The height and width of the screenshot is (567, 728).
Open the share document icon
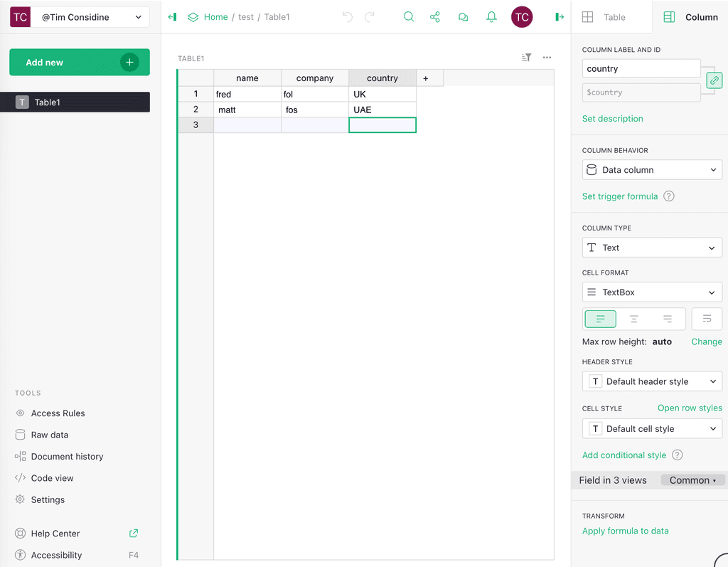tap(435, 17)
